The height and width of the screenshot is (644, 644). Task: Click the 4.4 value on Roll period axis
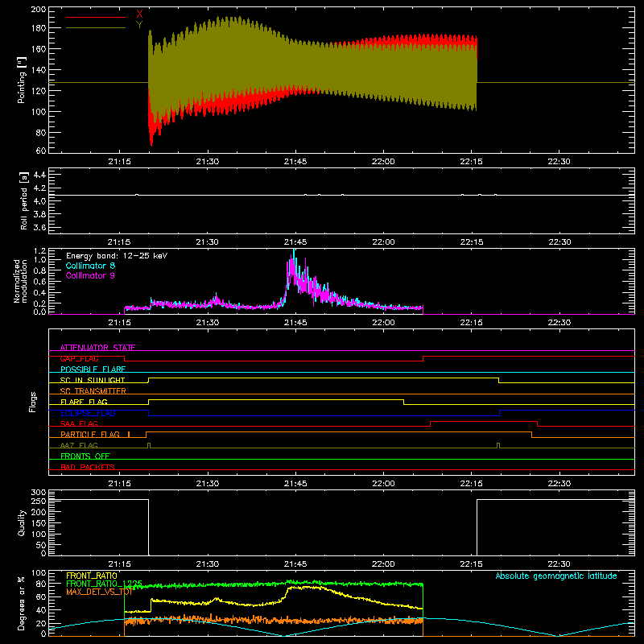pos(39,175)
